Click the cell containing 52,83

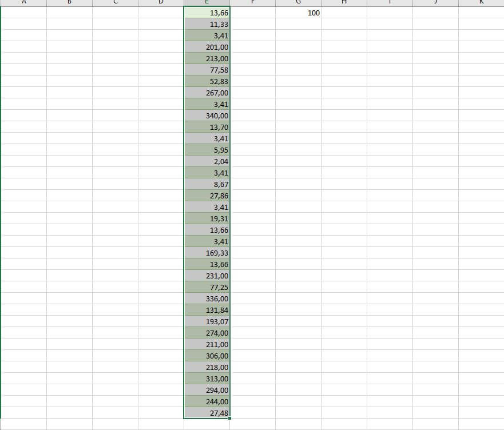pyautogui.click(x=207, y=81)
